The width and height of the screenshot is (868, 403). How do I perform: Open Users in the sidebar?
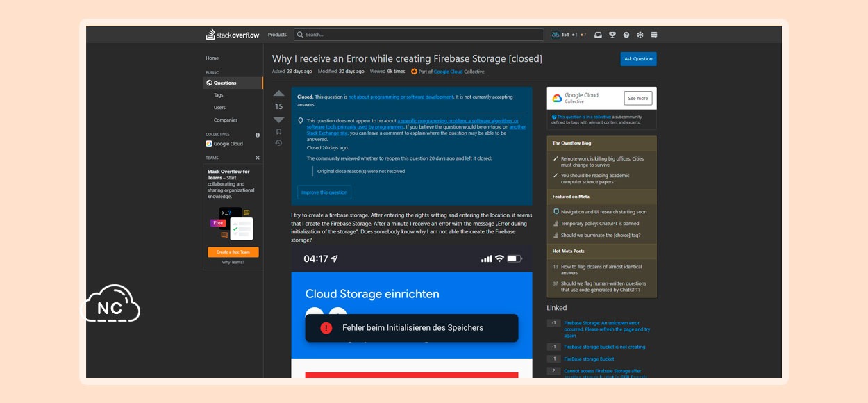(219, 108)
